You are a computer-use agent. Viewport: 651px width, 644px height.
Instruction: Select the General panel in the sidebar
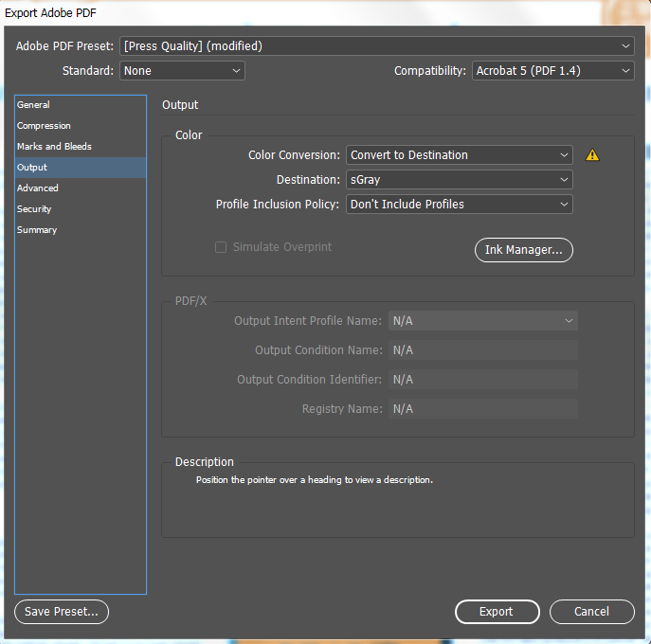[x=81, y=105]
